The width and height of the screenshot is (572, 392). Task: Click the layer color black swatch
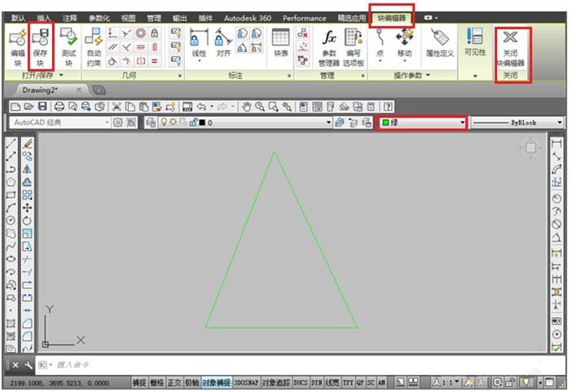202,122
